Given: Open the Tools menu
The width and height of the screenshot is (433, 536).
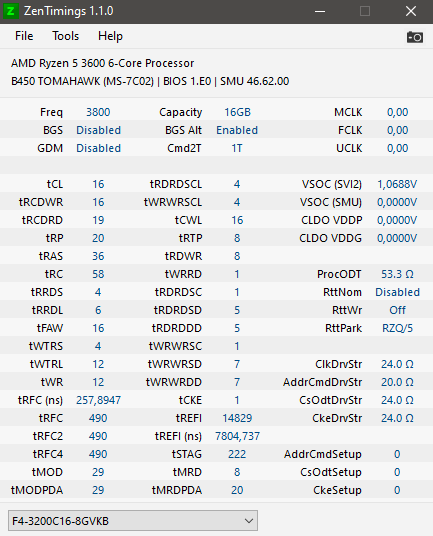Looking at the screenshot, I should click(x=65, y=36).
